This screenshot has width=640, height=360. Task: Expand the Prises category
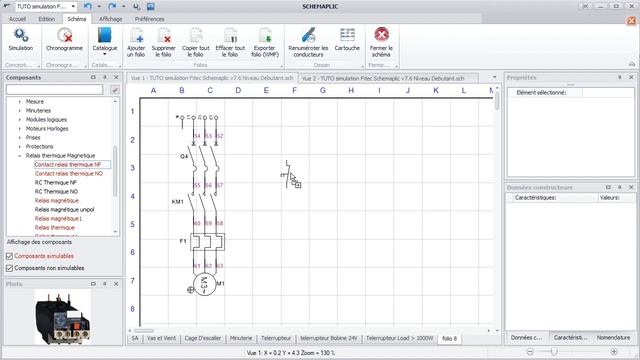(x=20, y=138)
